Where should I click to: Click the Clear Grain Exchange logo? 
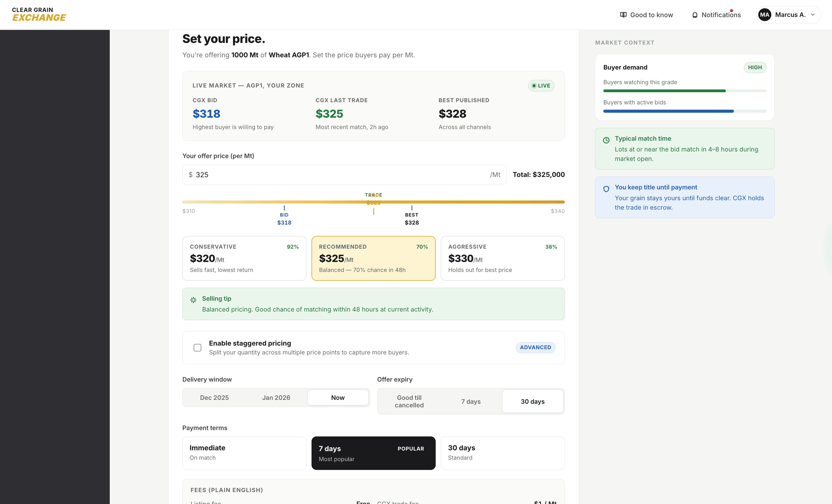(38, 14)
